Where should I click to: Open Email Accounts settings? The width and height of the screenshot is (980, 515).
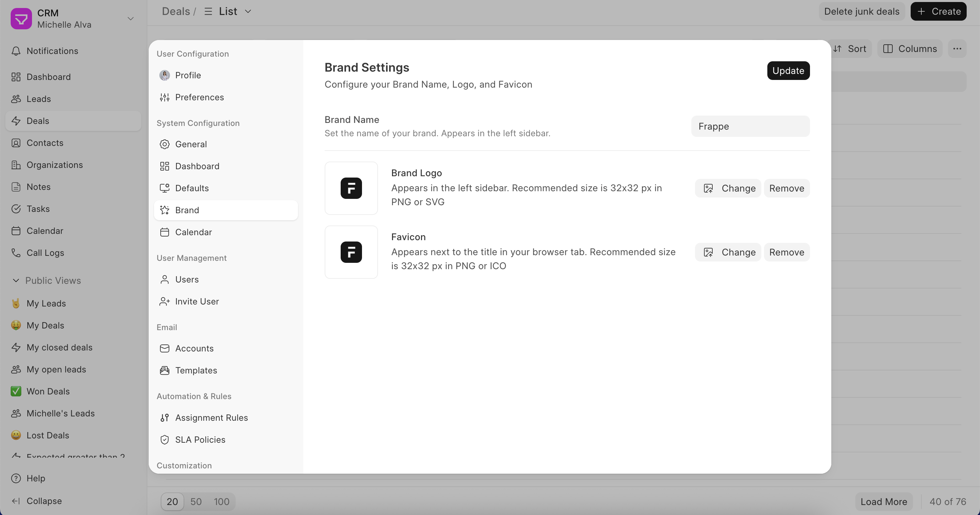pyautogui.click(x=194, y=348)
